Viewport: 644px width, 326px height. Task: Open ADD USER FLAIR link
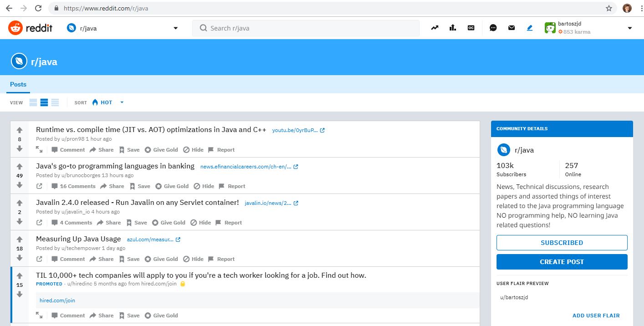596,315
